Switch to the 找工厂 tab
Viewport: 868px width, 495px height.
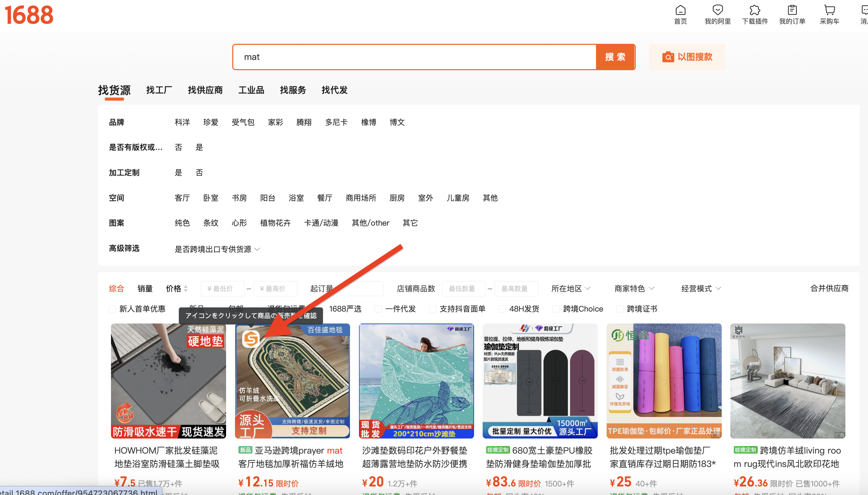[159, 90]
